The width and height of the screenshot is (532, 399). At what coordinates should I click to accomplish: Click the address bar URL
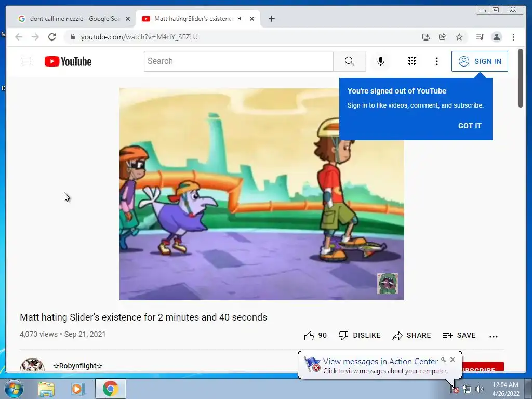click(139, 37)
